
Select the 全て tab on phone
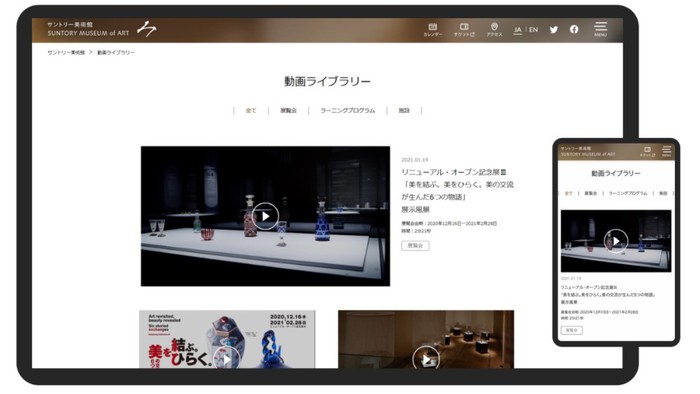(568, 193)
